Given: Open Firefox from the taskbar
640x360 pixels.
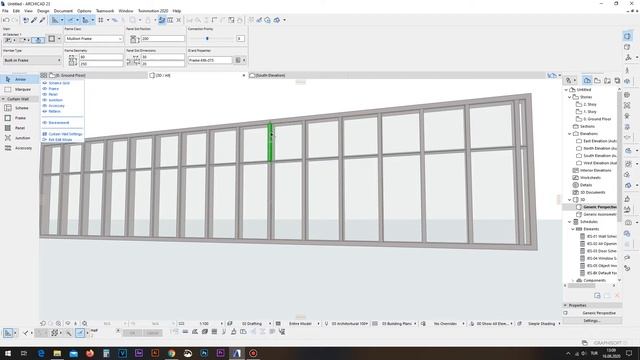Looking at the screenshot, I should (90, 353).
